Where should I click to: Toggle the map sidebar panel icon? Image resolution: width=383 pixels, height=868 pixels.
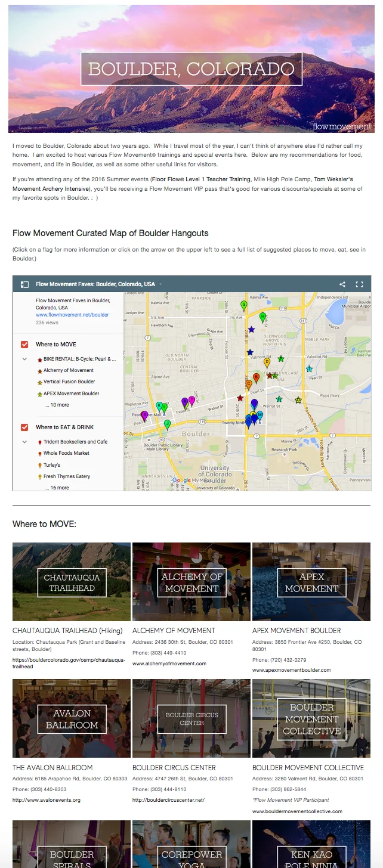point(24,284)
